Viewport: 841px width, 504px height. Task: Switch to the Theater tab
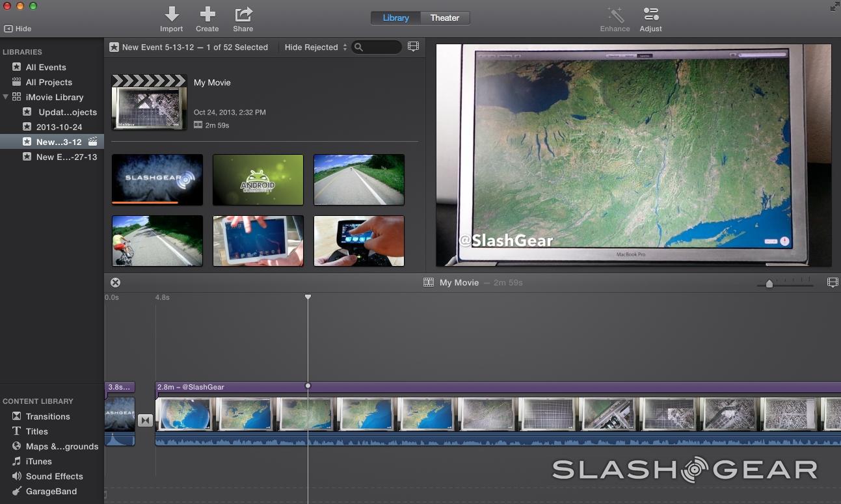(x=444, y=18)
